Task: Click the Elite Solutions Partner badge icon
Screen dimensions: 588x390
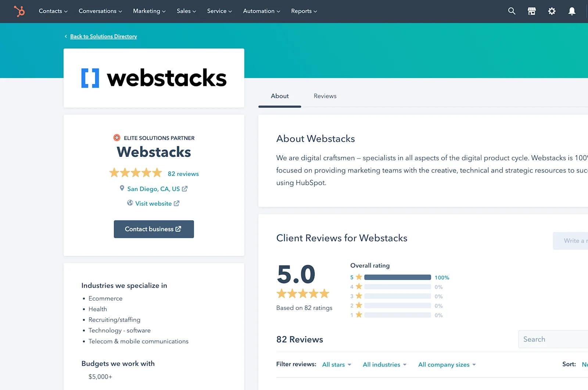Action: click(x=117, y=138)
